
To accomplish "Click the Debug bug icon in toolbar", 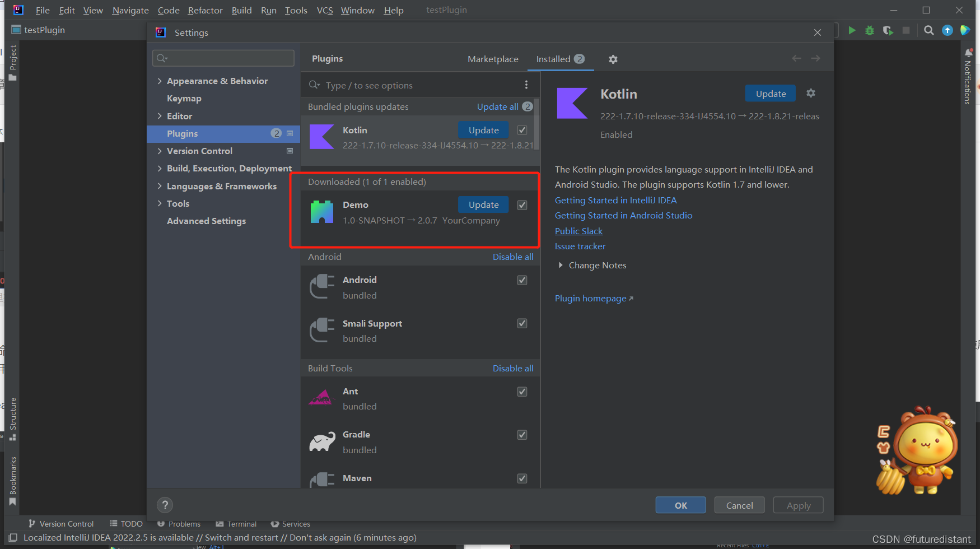I will click(x=870, y=30).
